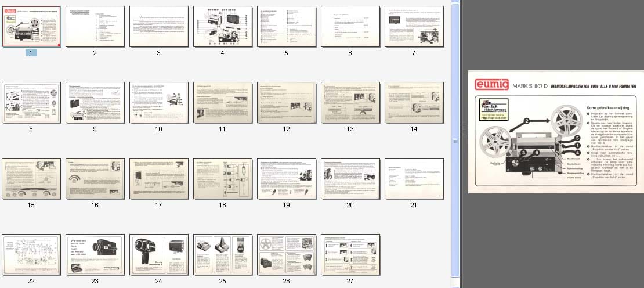The image size is (644, 288).
Task: Select page 16 thumbnail
Action: [95, 178]
